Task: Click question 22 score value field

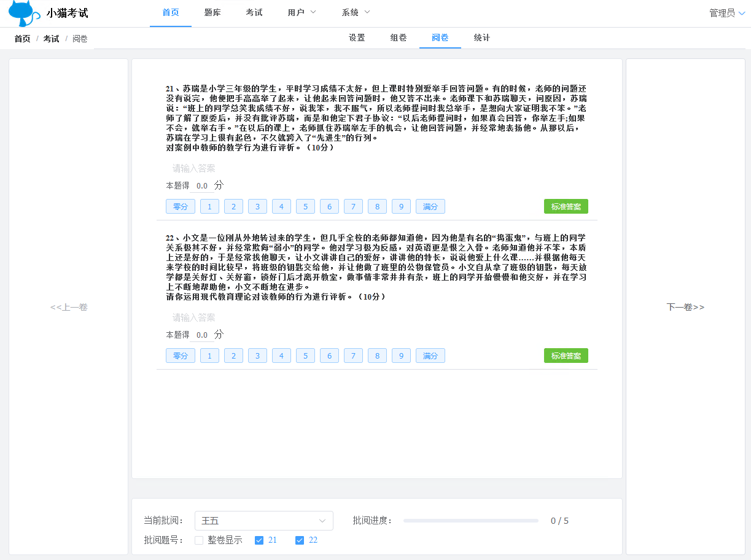Action: tap(202, 335)
